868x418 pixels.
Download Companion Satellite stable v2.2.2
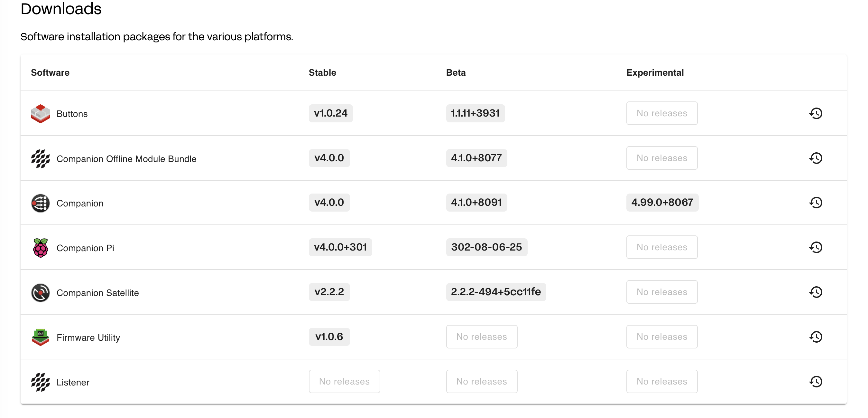[x=329, y=292]
